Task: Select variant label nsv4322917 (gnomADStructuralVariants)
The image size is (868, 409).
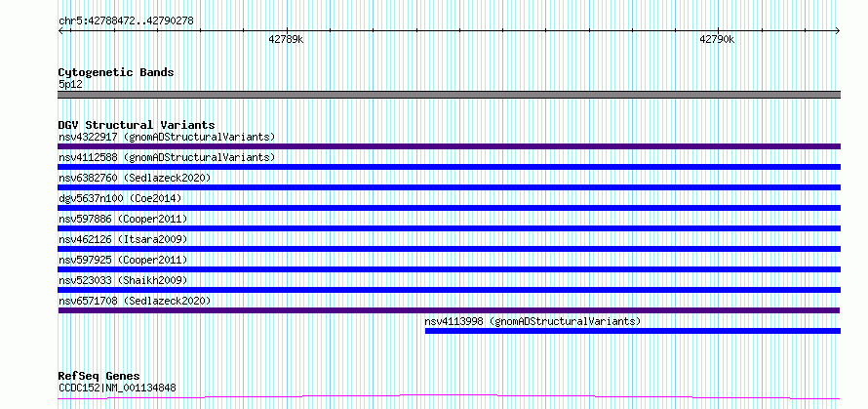Action: pyautogui.click(x=167, y=137)
